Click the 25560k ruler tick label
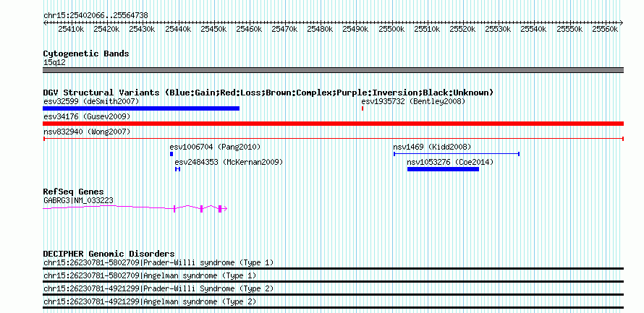644x313 pixels. 606,29
